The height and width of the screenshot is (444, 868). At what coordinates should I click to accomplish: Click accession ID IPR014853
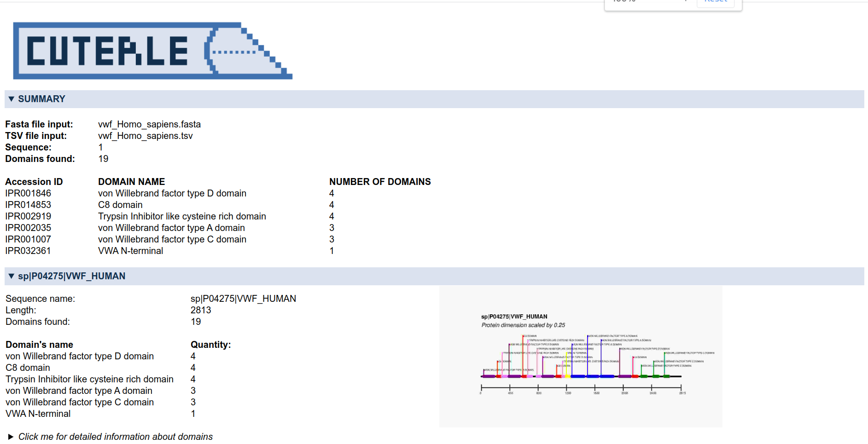coord(28,205)
